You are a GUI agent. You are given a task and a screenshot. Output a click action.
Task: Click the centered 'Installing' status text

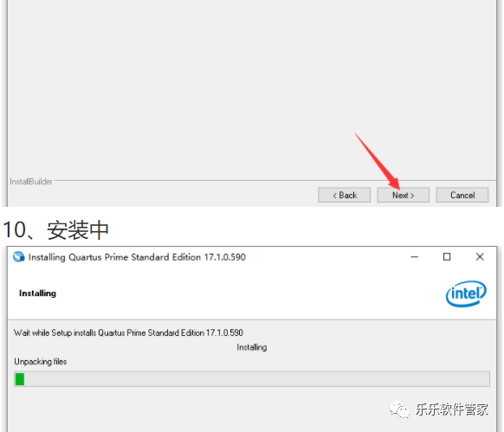pos(252,347)
